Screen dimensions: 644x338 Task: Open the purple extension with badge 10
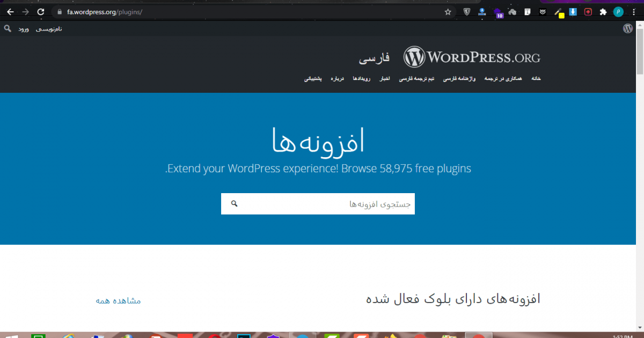[x=497, y=12]
